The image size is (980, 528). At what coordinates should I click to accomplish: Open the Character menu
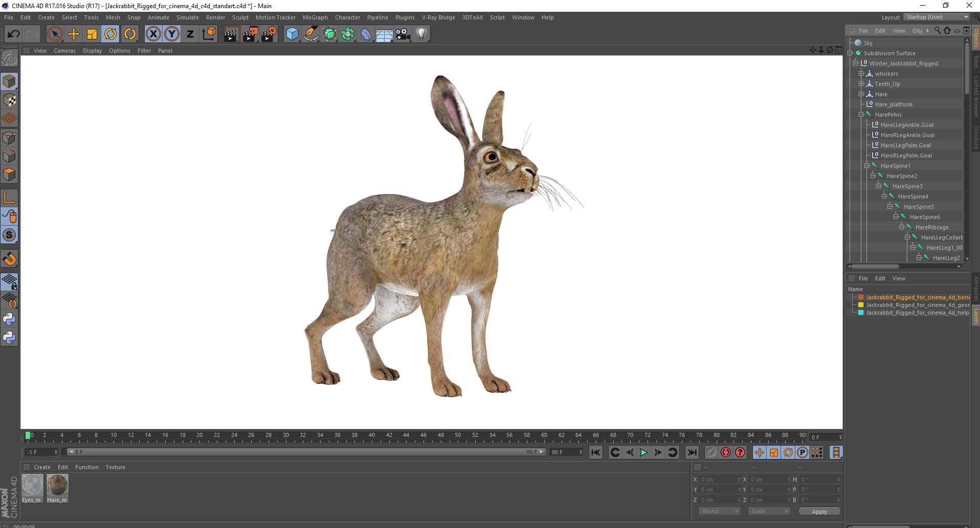click(347, 17)
